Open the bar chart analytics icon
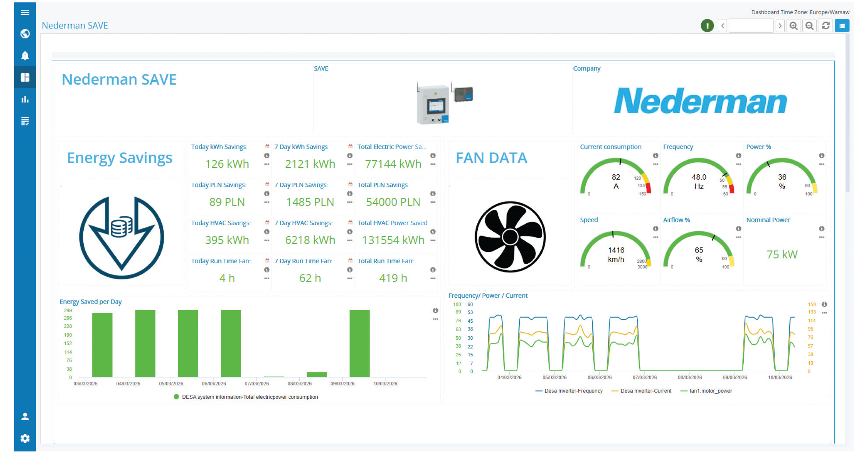868x454 pixels. (x=25, y=99)
